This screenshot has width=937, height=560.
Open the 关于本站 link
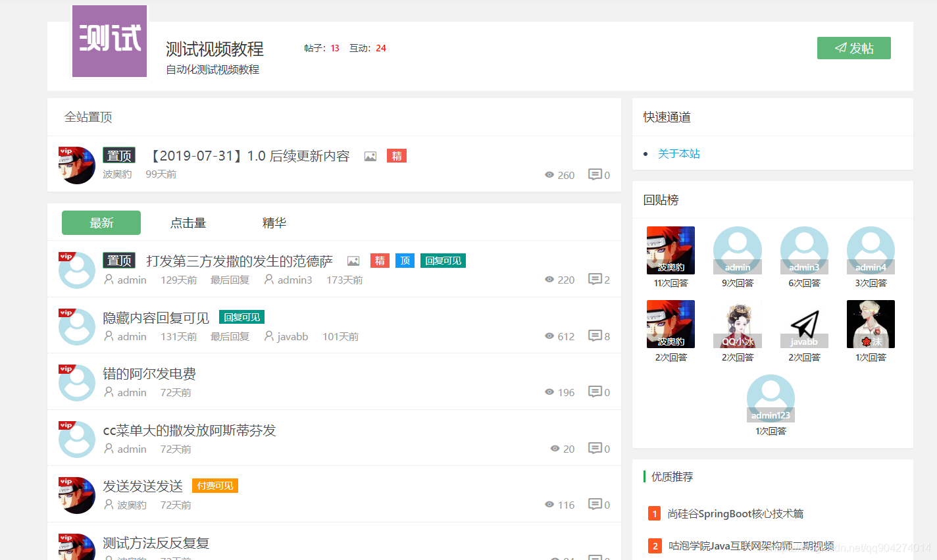(x=679, y=153)
